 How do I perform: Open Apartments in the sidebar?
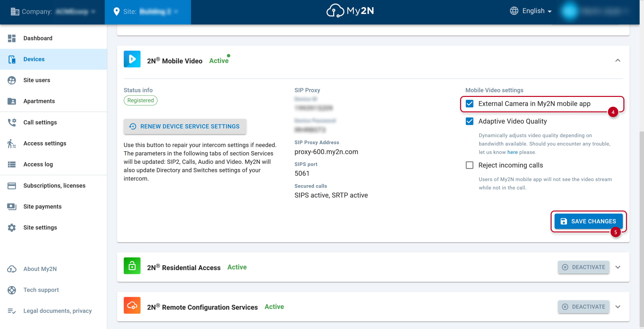(x=53, y=101)
